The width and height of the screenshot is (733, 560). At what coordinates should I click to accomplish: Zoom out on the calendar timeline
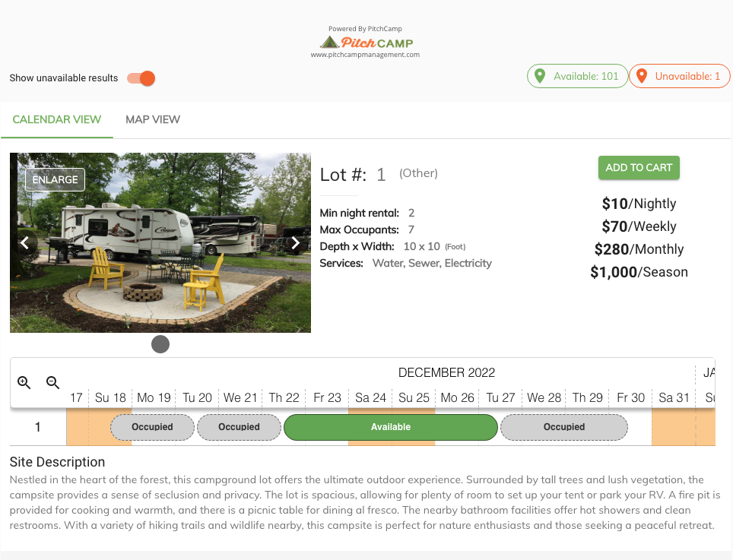[52, 382]
